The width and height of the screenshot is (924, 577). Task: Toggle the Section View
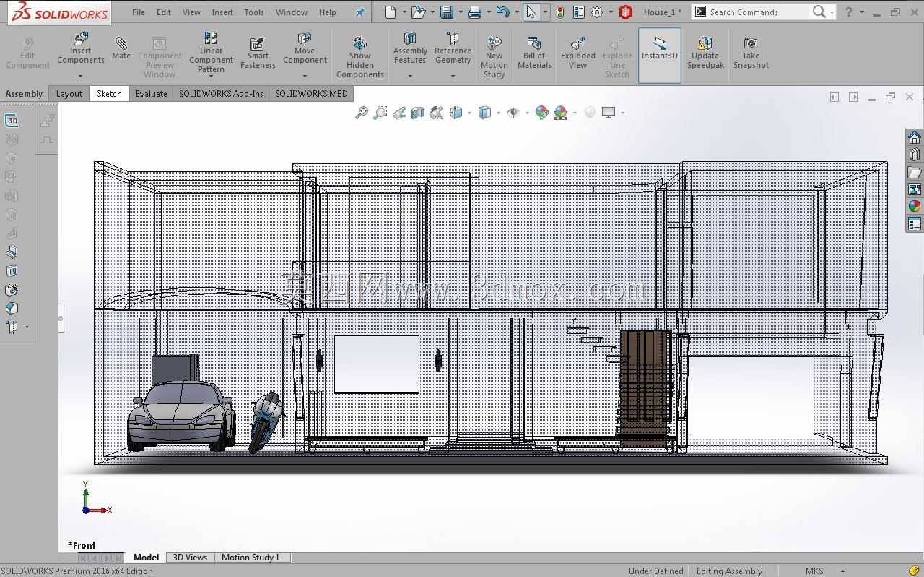tap(418, 113)
